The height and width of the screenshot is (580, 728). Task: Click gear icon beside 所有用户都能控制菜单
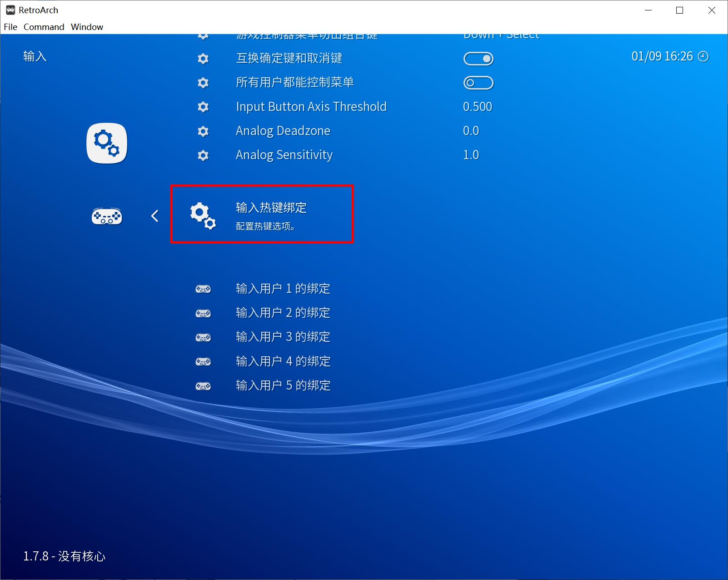tap(203, 83)
